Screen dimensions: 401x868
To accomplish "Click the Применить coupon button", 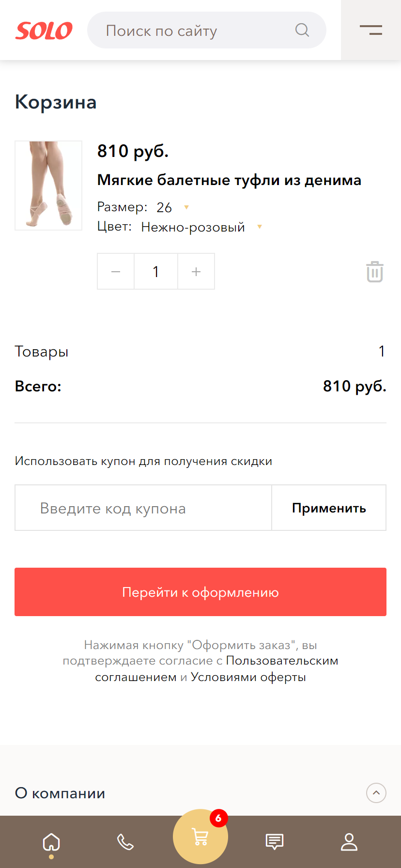I will coord(329,508).
